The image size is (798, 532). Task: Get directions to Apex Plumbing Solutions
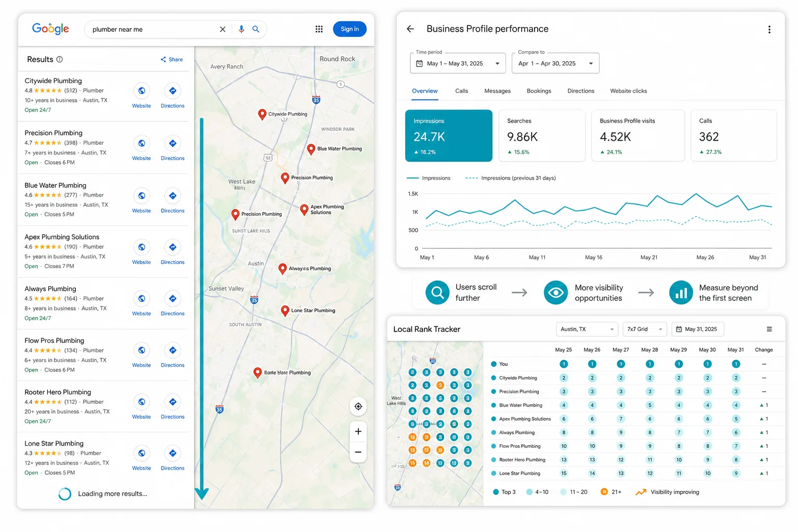(172, 247)
